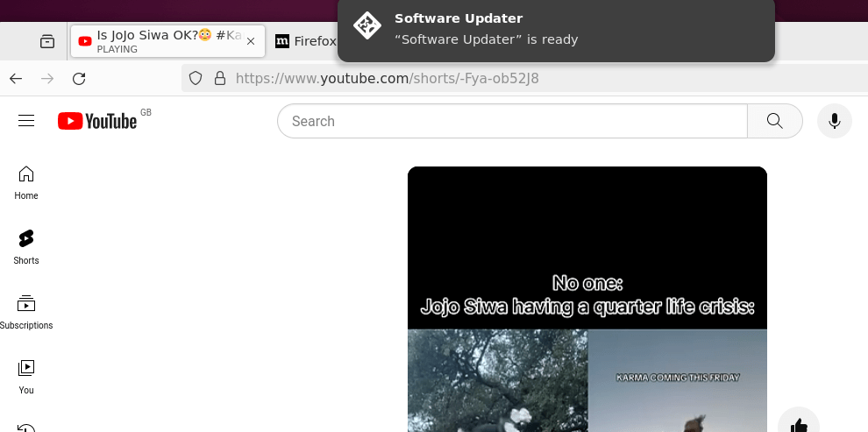This screenshot has height=432, width=868.
Task: Open Firefox View tab list icon
Action: click(x=47, y=41)
